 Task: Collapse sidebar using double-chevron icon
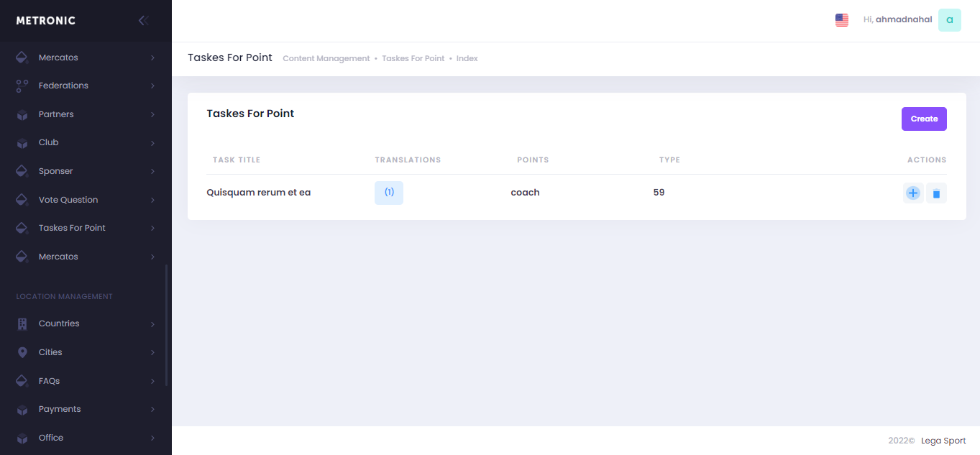143,21
